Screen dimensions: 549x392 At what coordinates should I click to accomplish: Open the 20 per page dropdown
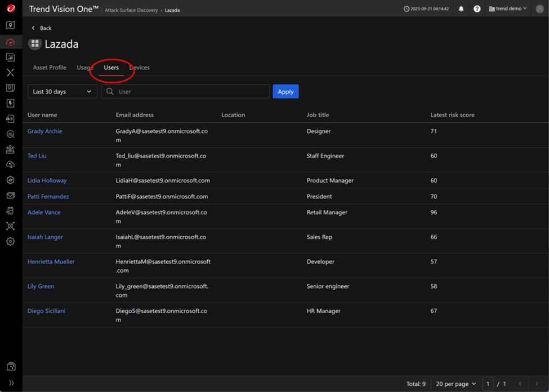456,384
